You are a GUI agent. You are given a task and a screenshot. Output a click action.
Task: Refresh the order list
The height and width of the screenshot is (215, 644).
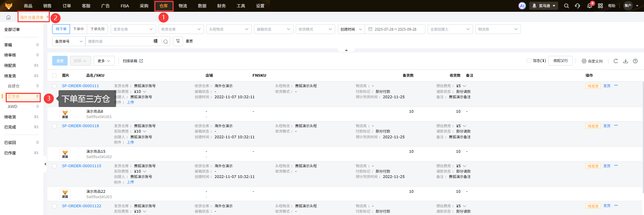pyautogui.click(x=616, y=61)
